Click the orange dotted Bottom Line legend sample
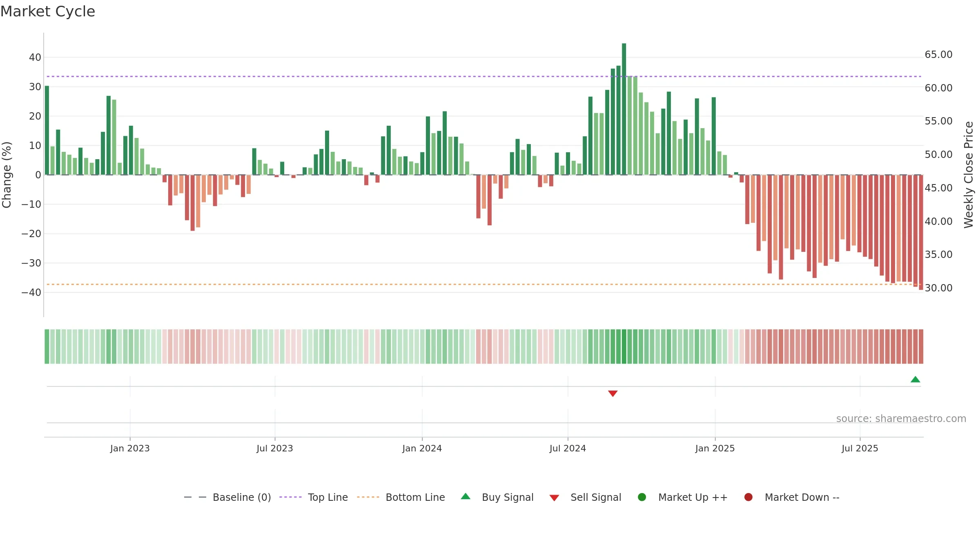980x551 pixels. point(368,497)
